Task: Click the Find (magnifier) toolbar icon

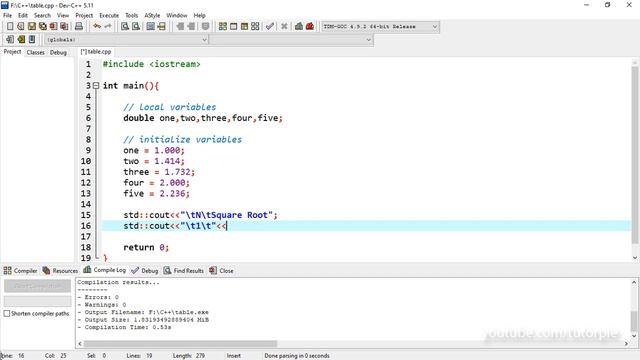Action: pyautogui.click(x=125, y=27)
